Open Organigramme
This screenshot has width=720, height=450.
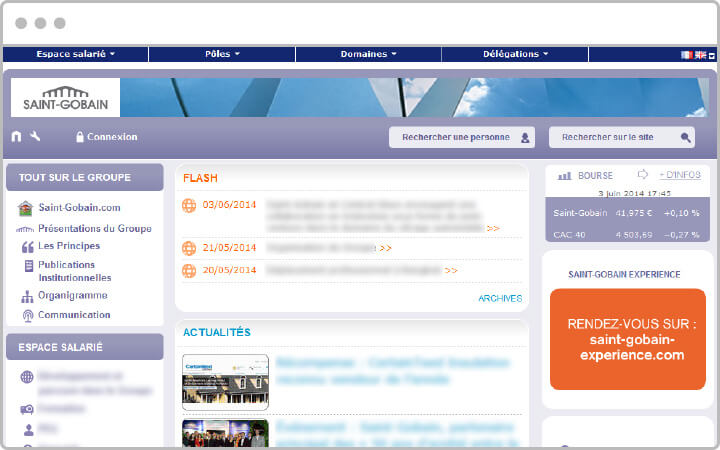coord(73,295)
